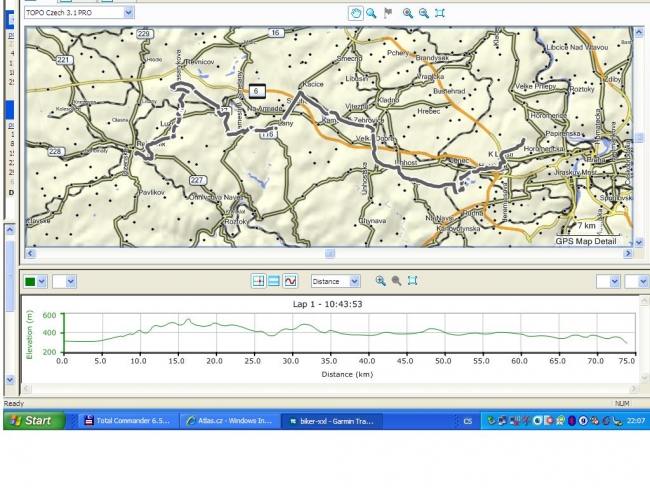Zoom in on the map
The height and width of the screenshot is (488, 650).
(x=407, y=13)
